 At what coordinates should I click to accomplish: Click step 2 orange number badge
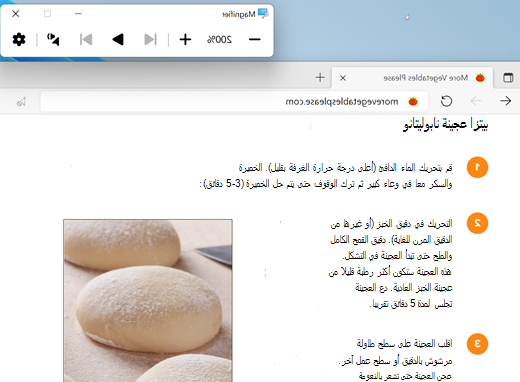click(477, 223)
